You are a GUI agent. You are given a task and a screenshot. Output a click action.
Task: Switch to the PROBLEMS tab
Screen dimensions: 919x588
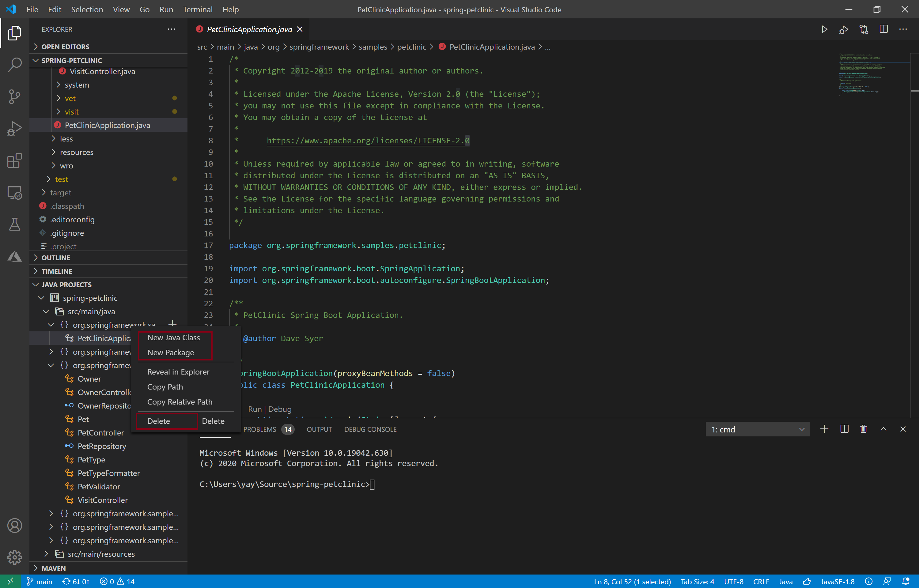point(260,430)
